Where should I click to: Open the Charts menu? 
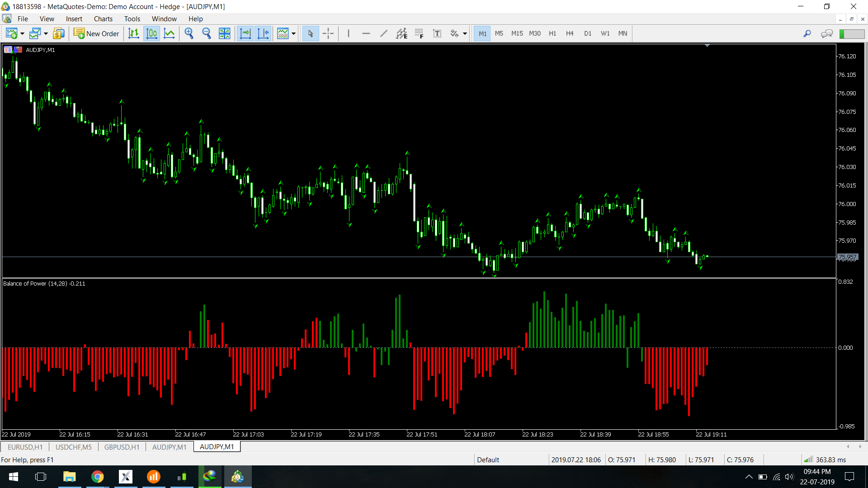tap(103, 19)
